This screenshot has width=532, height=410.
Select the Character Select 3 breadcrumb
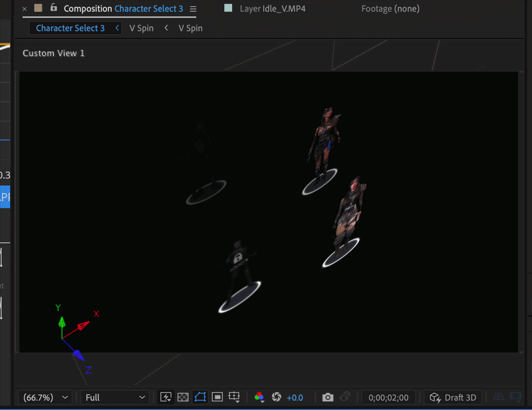[70, 28]
